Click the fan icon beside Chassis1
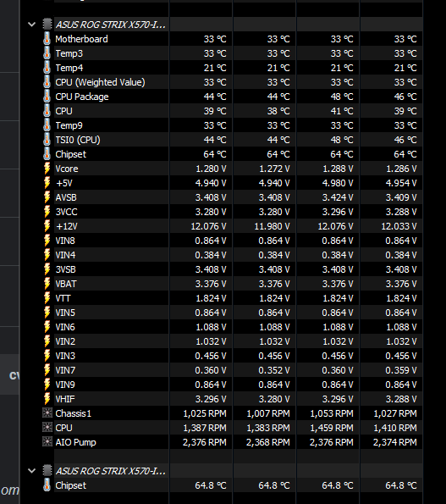The image size is (446, 504). click(47, 413)
